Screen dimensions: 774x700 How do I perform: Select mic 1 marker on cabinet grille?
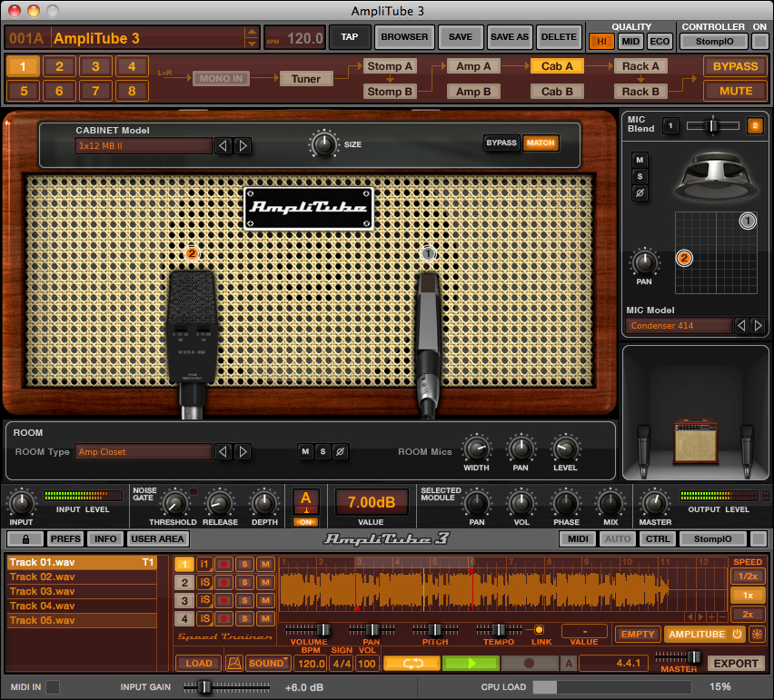pyautogui.click(x=428, y=253)
